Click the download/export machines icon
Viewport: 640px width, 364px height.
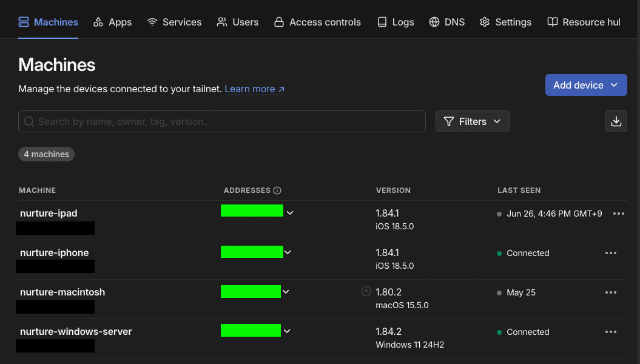click(616, 121)
